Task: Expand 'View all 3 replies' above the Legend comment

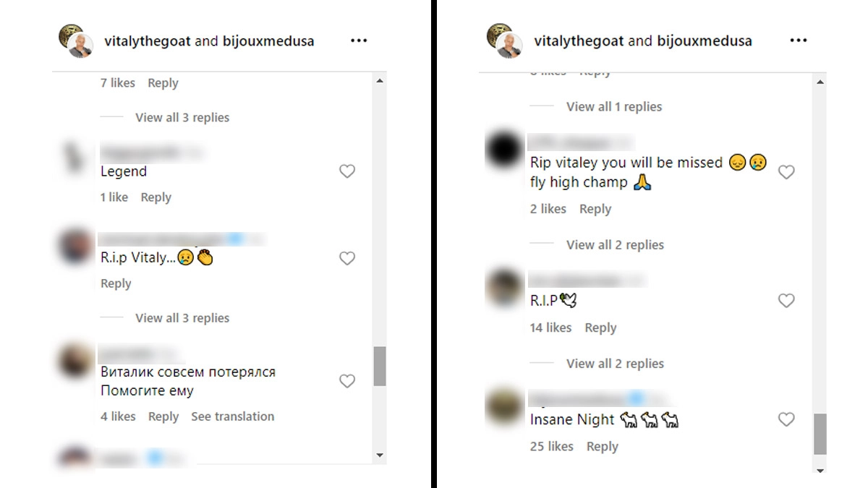Action: click(182, 117)
